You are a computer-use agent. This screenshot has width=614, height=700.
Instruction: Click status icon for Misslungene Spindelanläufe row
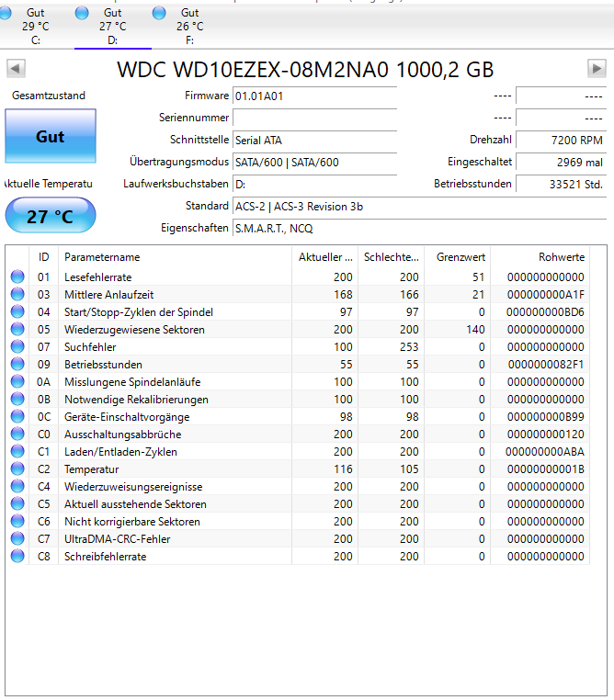(17, 382)
